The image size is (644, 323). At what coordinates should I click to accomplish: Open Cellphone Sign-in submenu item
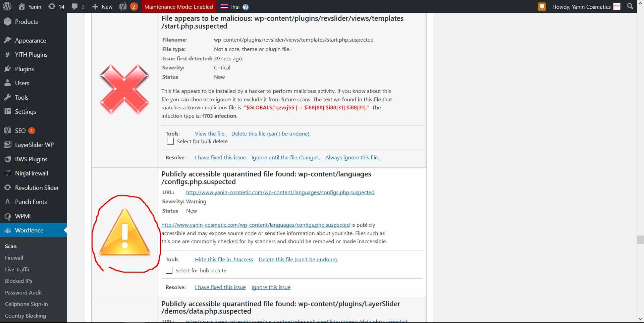click(x=26, y=304)
